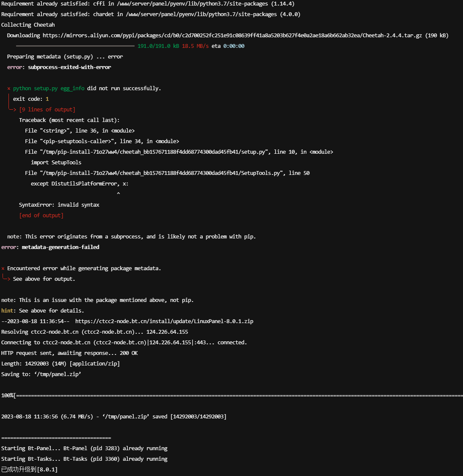
Task: Click the green egg_info text
Action: (72, 89)
